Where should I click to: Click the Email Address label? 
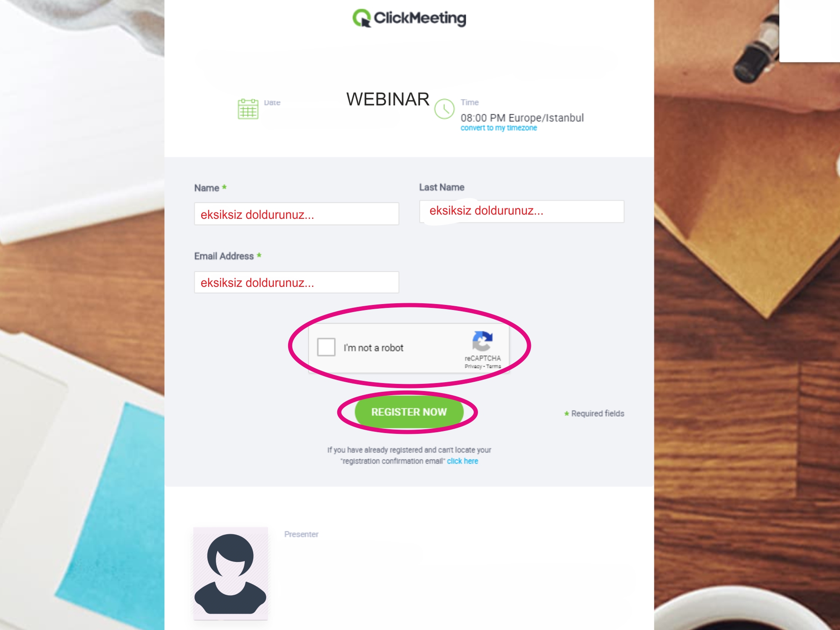pos(224,256)
